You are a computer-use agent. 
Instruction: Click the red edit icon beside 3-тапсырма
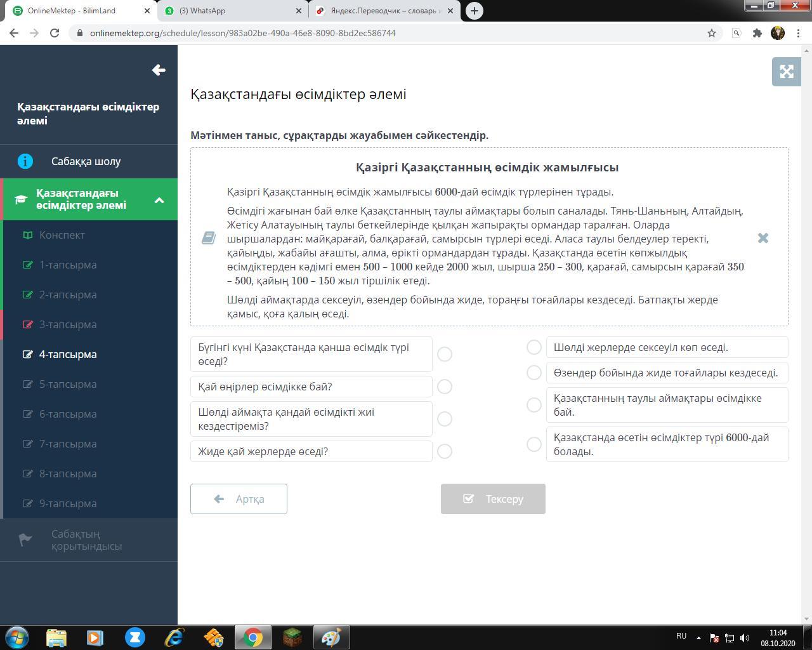click(x=27, y=324)
